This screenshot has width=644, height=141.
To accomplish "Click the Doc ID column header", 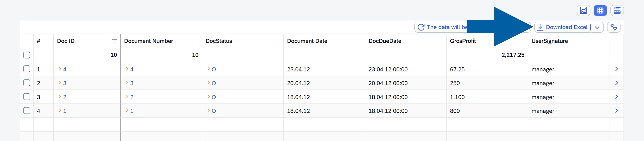I will [66, 41].
